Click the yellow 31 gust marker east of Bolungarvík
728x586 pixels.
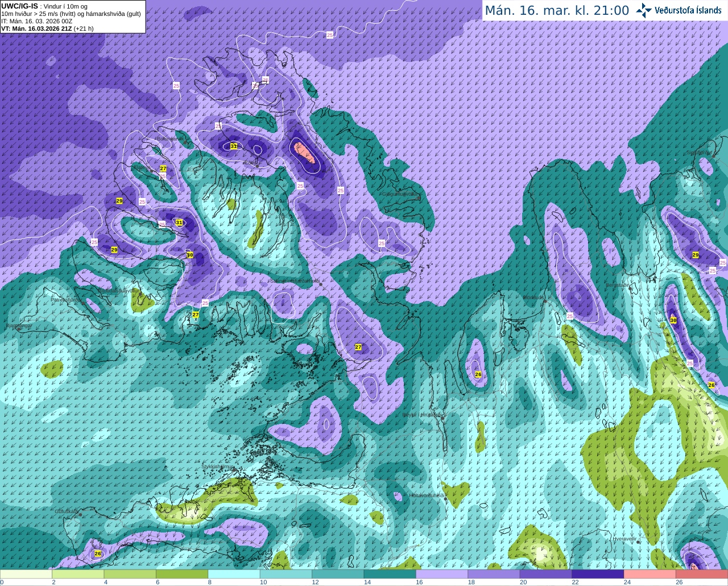point(234,146)
